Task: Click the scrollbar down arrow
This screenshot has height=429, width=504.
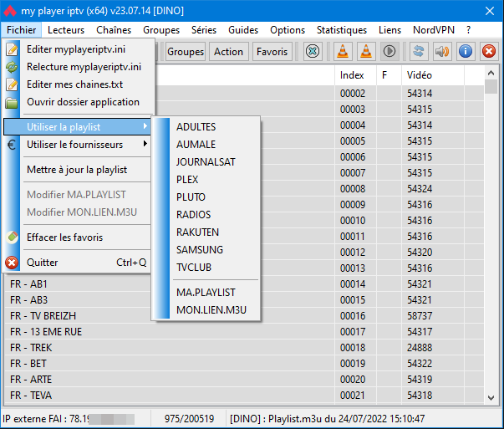Action: tap(491, 398)
